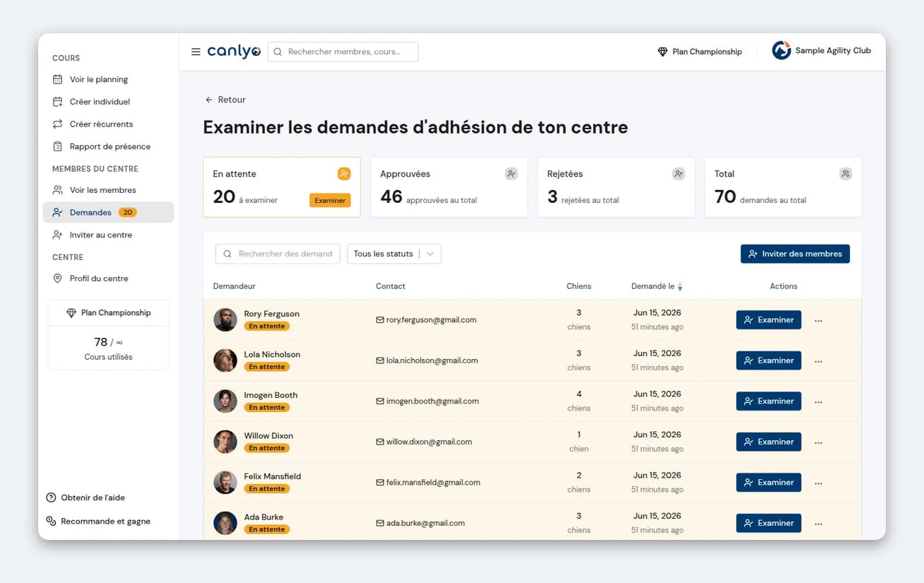Screen dimensions: 924x583
Task: Click the orange Examiner button on En attente card
Action: tap(330, 201)
